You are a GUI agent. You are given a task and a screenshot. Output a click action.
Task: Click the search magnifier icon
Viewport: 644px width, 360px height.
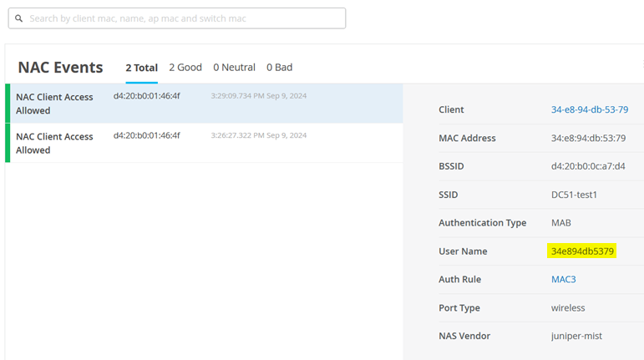(18, 18)
